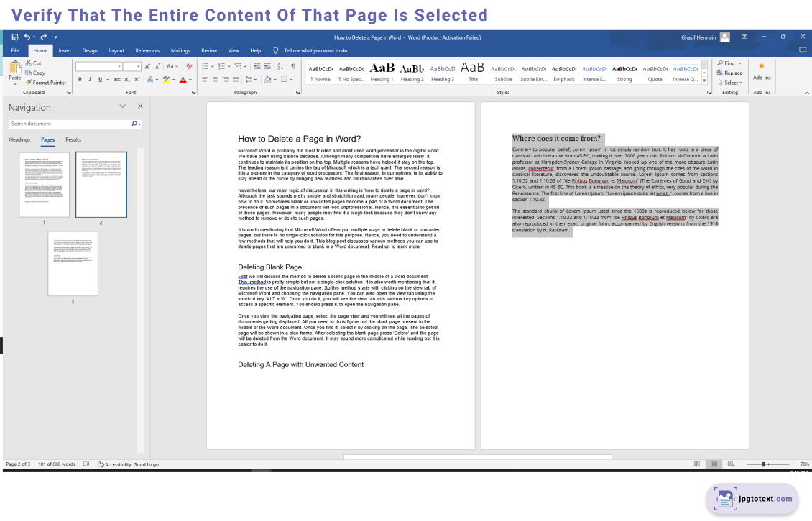The height and width of the screenshot is (521, 812).
Task: Center the paragraph text
Action: tap(216, 80)
